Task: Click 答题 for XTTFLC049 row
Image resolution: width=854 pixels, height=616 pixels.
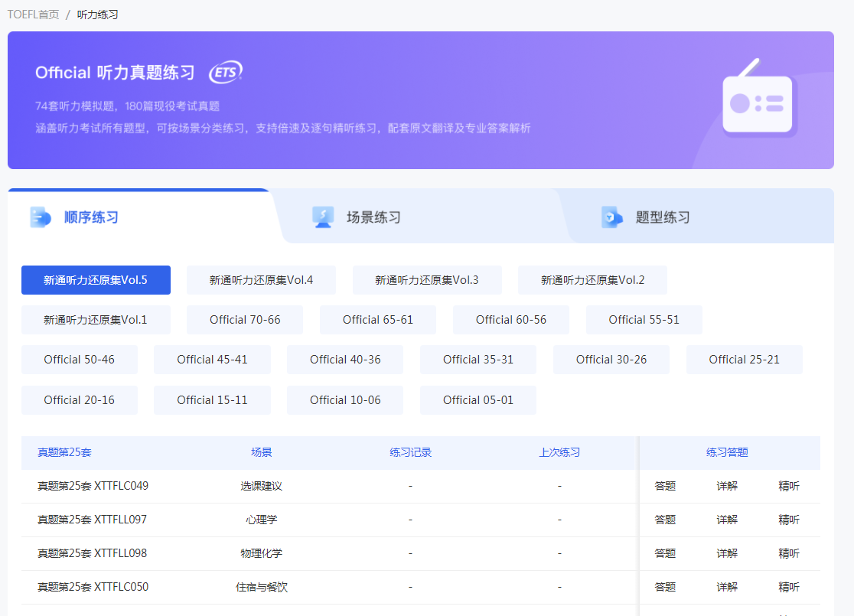Action: tap(665, 486)
